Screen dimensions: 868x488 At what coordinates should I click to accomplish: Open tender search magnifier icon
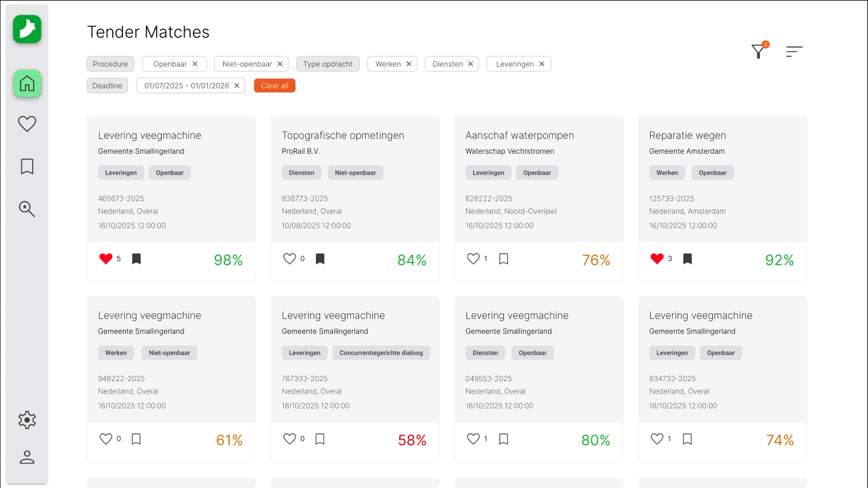(x=27, y=209)
